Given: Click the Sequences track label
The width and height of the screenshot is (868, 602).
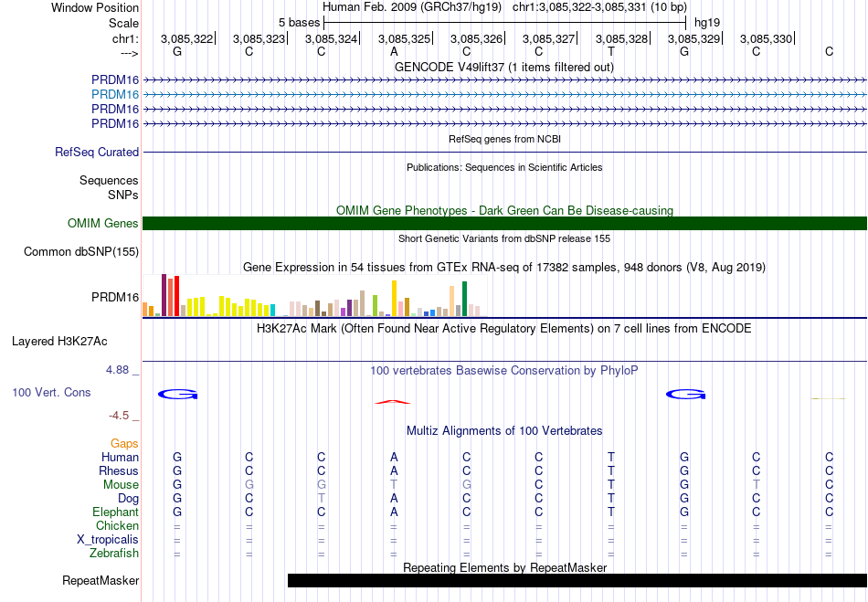Looking at the screenshot, I should pyautogui.click(x=109, y=180).
